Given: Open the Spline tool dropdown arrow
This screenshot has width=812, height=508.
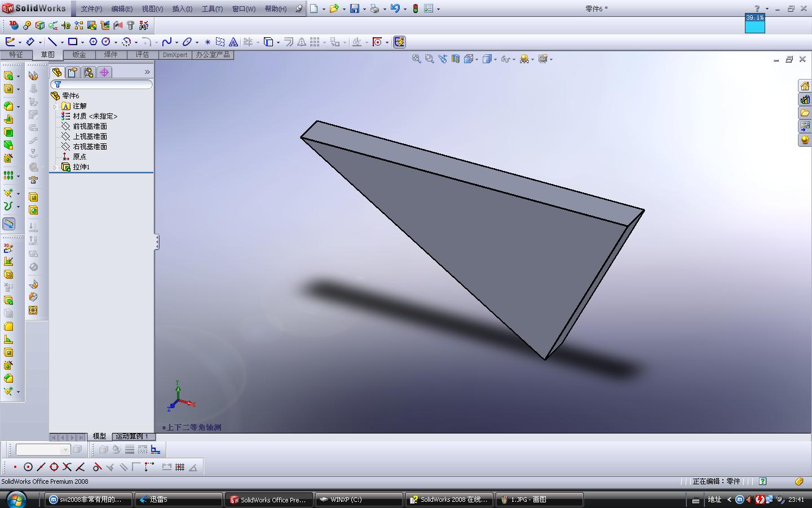Looking at the screenshot, I should point(176,42).
